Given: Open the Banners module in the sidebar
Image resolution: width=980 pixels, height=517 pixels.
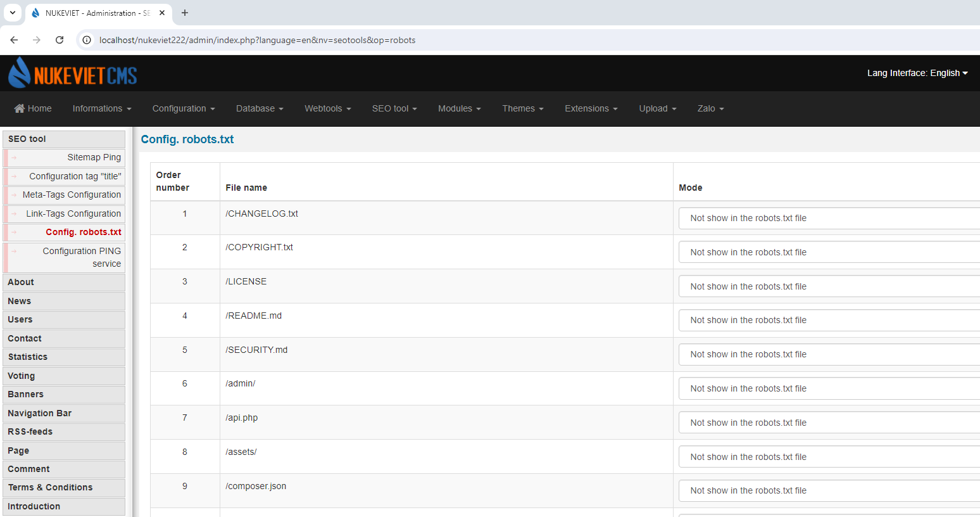Looking at the screenshot, I should 64,394.
